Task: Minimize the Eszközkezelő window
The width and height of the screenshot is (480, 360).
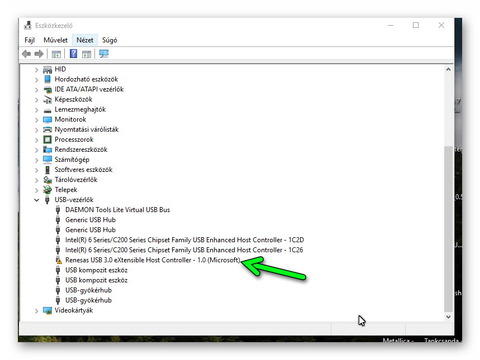Action: point(391,25)
